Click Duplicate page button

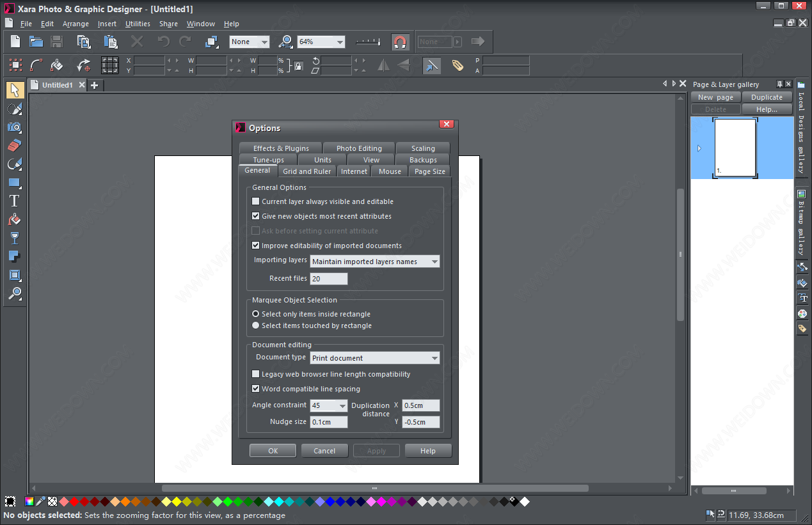point(767,97)
